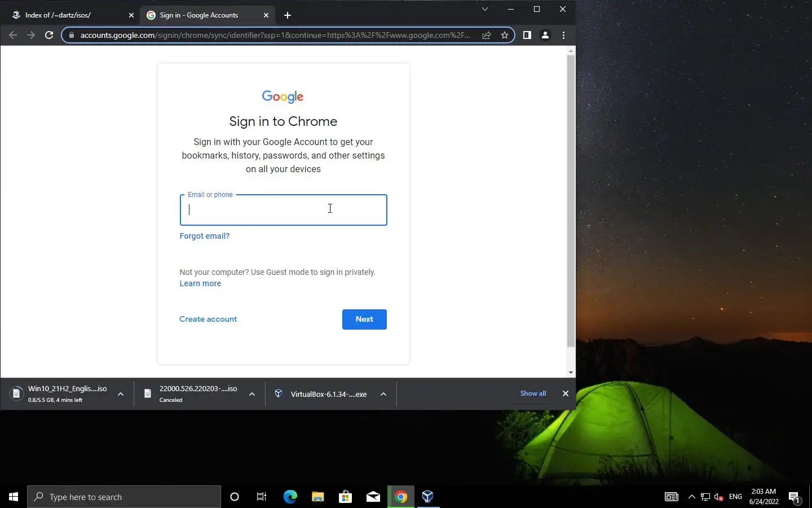
Task: Click the Google logo
Action: click(283, 97)
